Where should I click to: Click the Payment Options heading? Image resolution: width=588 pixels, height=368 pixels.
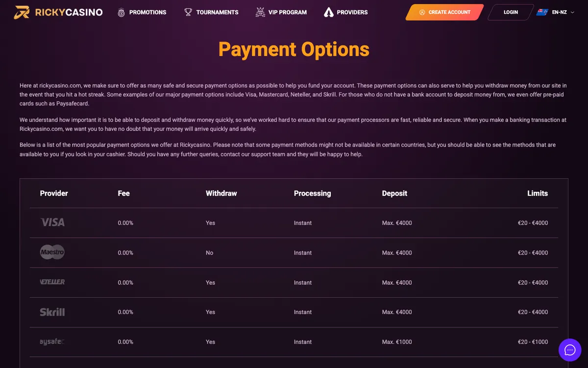coord(294,50)
